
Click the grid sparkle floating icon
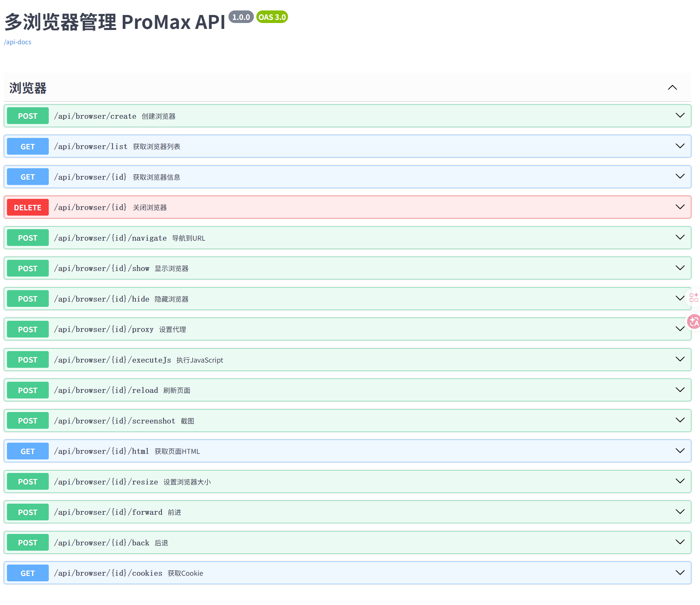coord(693,297)
